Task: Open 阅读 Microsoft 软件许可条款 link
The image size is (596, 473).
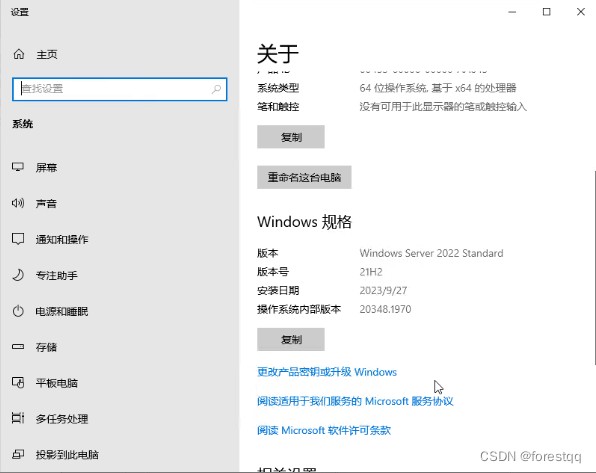Action: point(324,430)
